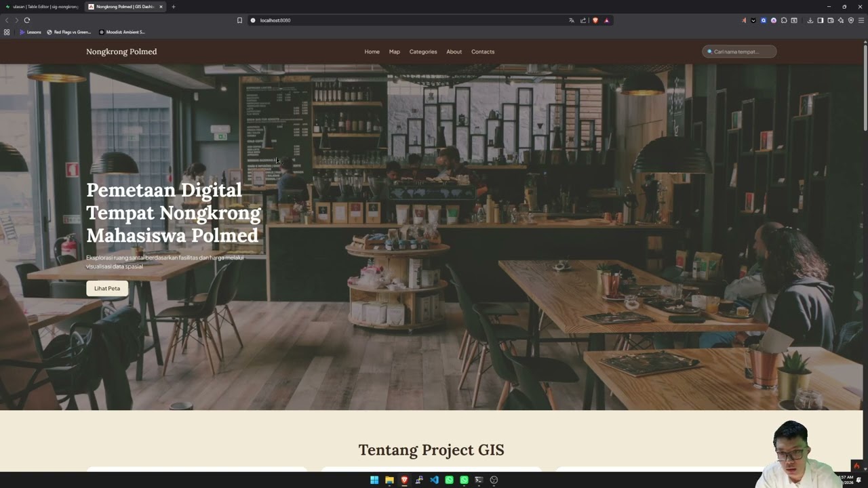Open Leo AI sparkle icon

(841, 20)
